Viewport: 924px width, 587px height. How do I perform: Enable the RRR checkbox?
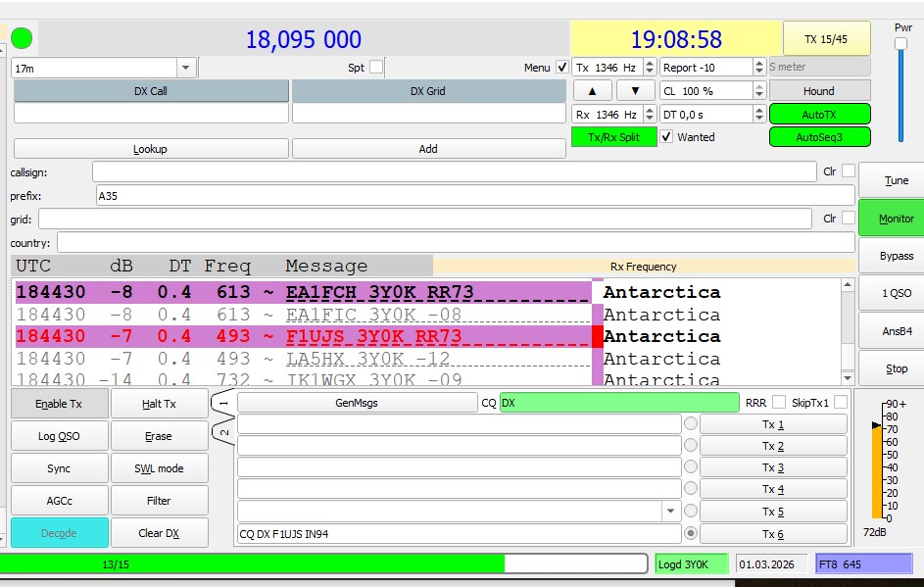778,403
